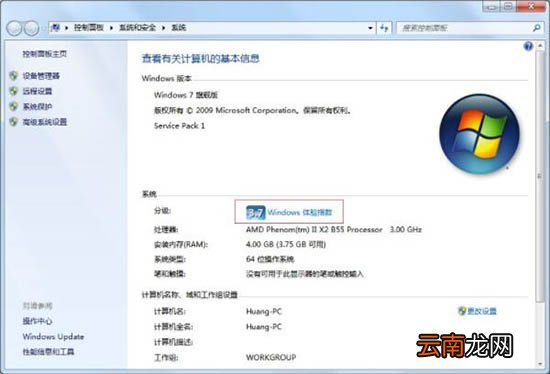Viewport: 550px width, 374px height.
Task: Open address bar history dropdown arrow
Action: click(370, 28)
